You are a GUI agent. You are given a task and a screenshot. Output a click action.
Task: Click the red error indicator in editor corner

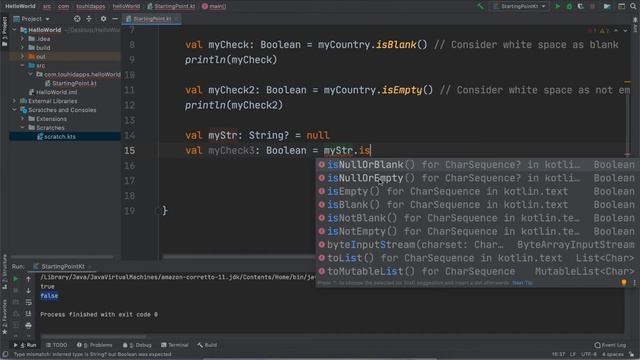(x=591, y=31)
